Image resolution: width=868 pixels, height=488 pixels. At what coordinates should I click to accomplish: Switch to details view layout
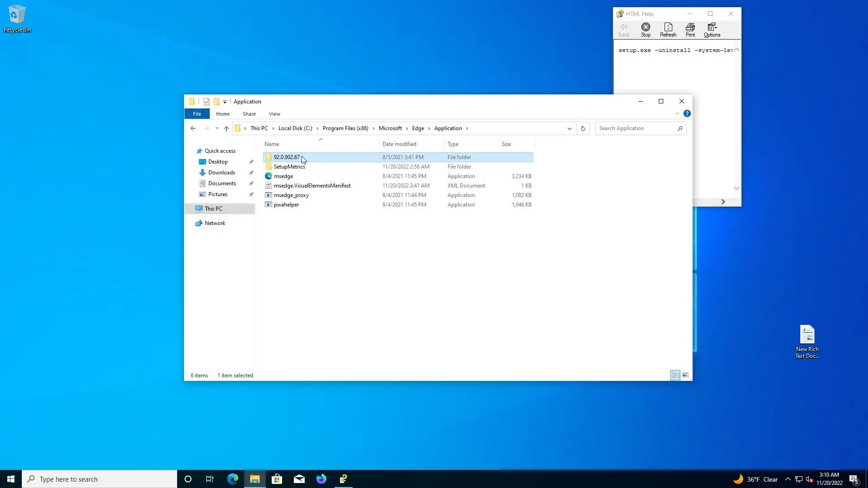coord(675,375)
